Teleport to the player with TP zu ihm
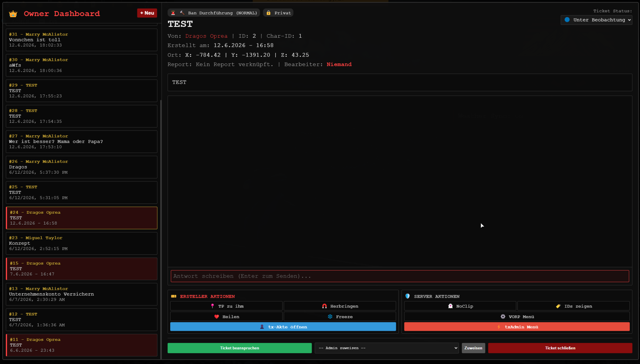 [226, 306]
